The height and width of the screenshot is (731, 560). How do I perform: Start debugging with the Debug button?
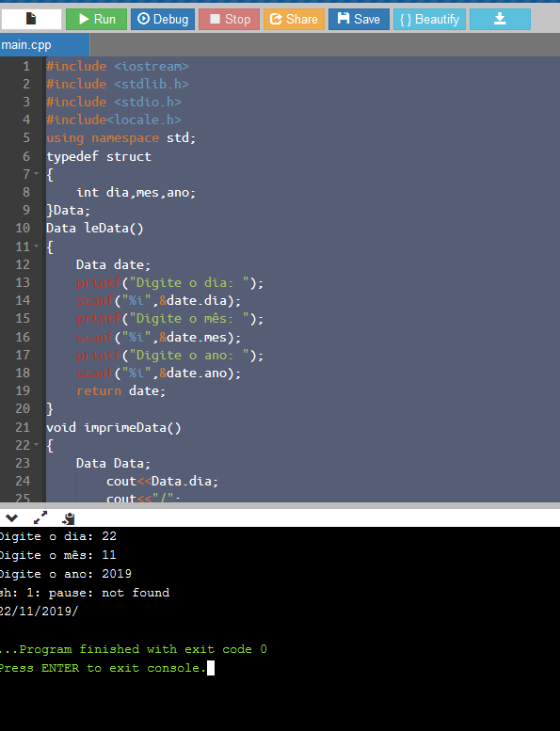pos(163,19)
